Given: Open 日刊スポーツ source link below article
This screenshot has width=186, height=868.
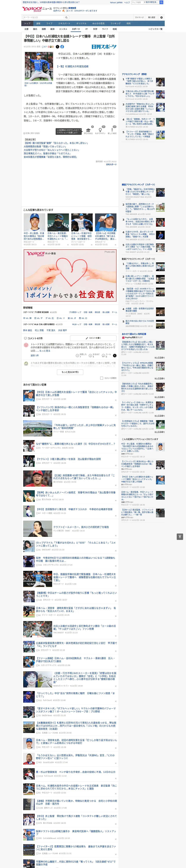Looking at the screenshot, I should (x=111, y=164).
